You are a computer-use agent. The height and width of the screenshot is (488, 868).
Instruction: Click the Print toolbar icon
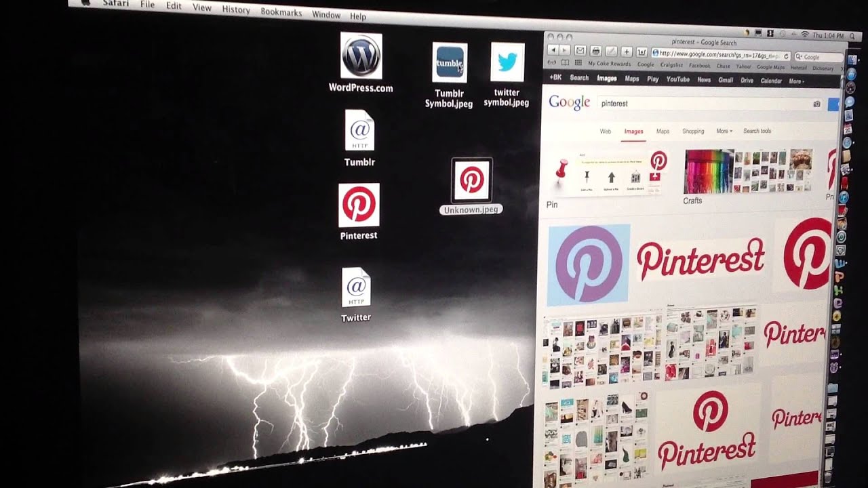coord(596,51)
